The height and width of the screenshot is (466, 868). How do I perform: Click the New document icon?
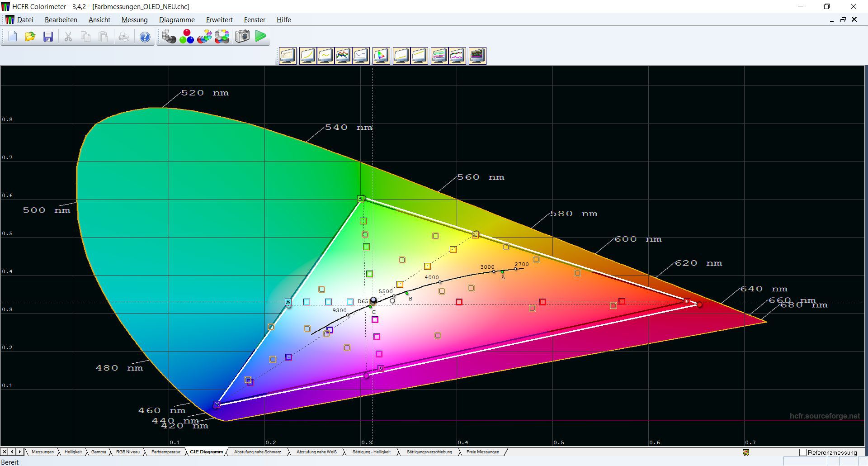click(x=13, y=37)
